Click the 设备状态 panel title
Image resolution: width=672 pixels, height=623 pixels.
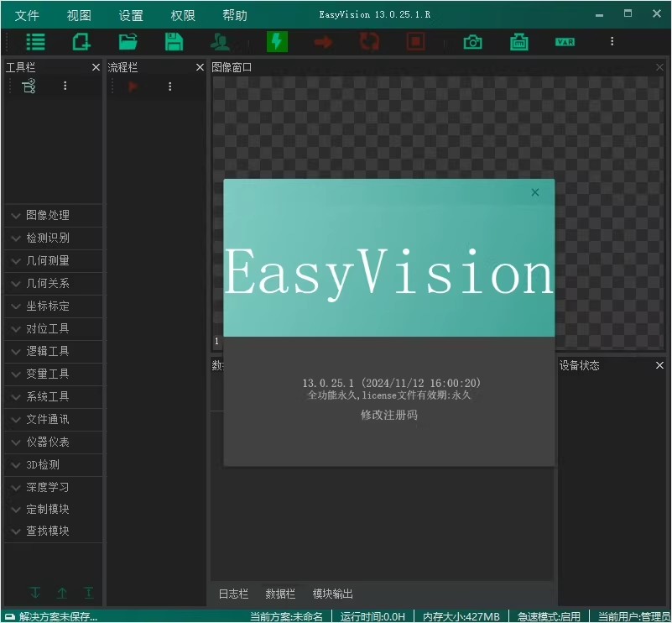tap(579, 365)
